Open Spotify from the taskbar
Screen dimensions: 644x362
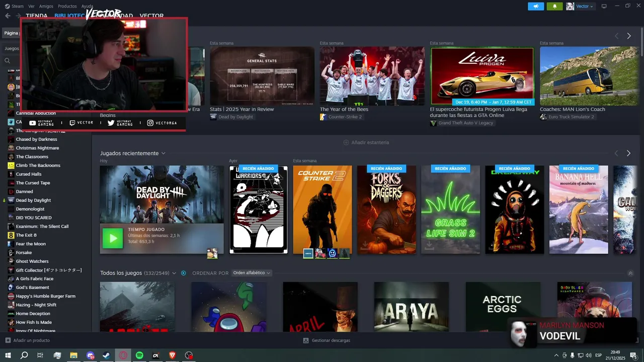[139, 355]
